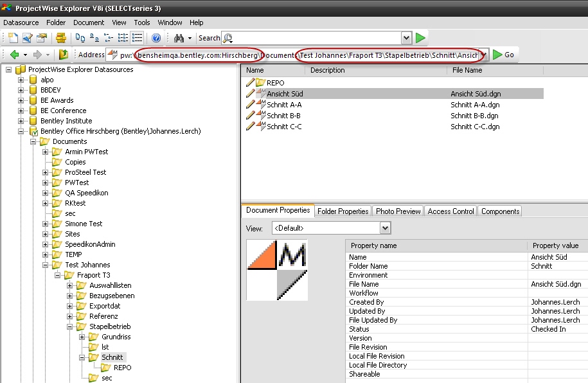Select the SpeedikonAdmin folder
Image resolution: width=588 pixels, height=383 pixels.
90,244
